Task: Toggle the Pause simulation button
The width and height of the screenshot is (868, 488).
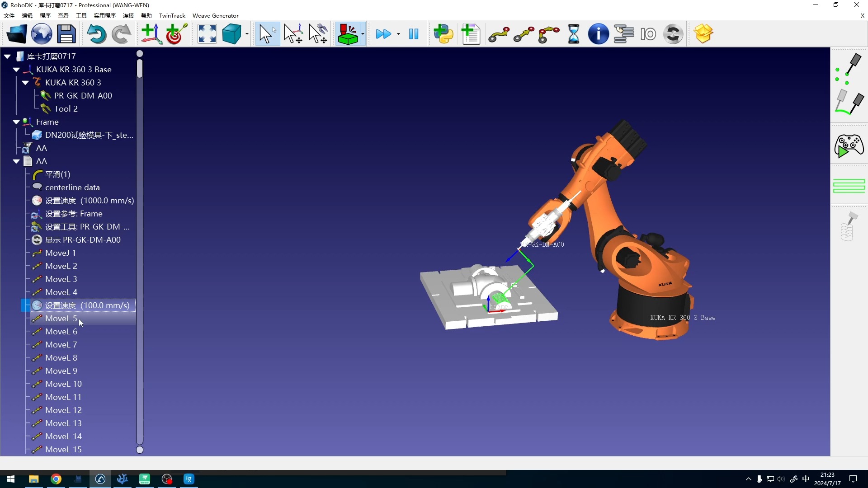Action: [413, 34]
